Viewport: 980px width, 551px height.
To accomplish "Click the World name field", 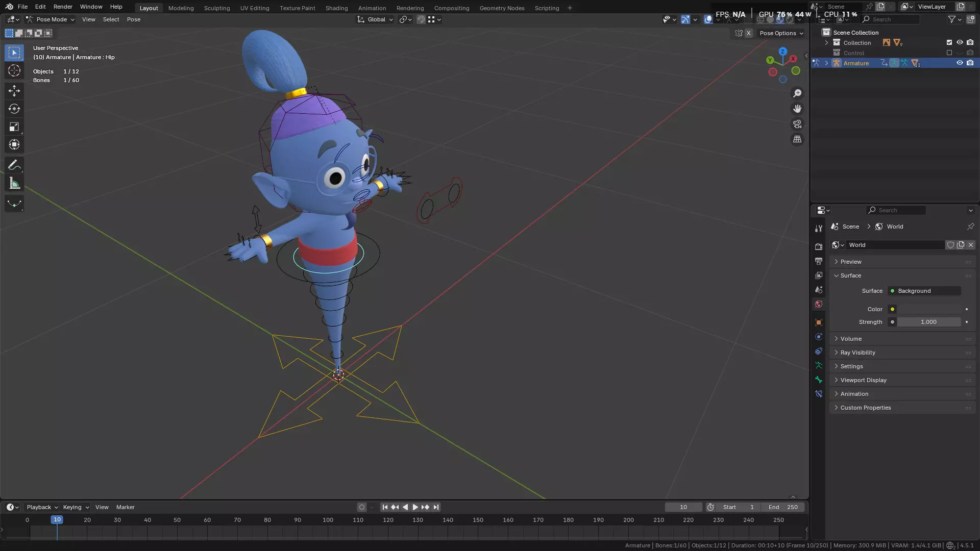I will (x=894, y=245).
